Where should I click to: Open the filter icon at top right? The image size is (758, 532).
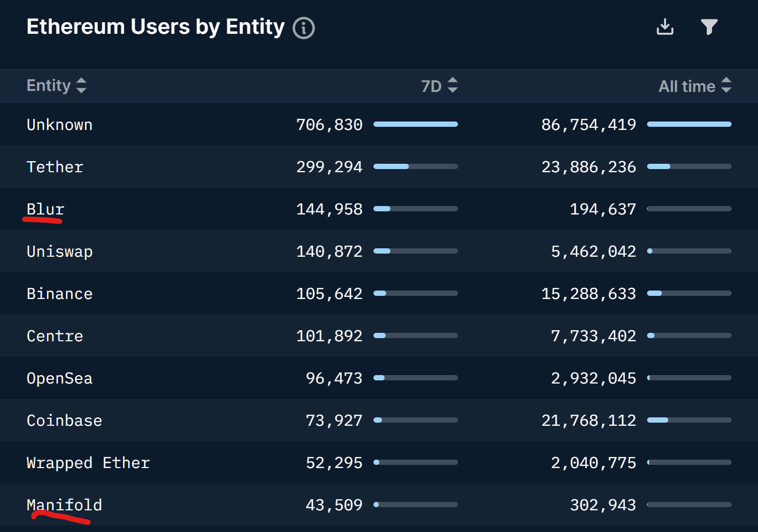pyautogui.click(x=709, y=26)
